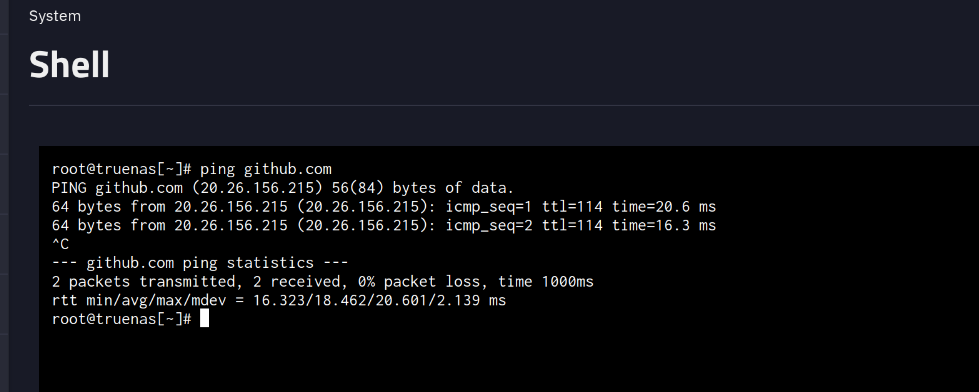Click the Shell page heading

(69, 65)
